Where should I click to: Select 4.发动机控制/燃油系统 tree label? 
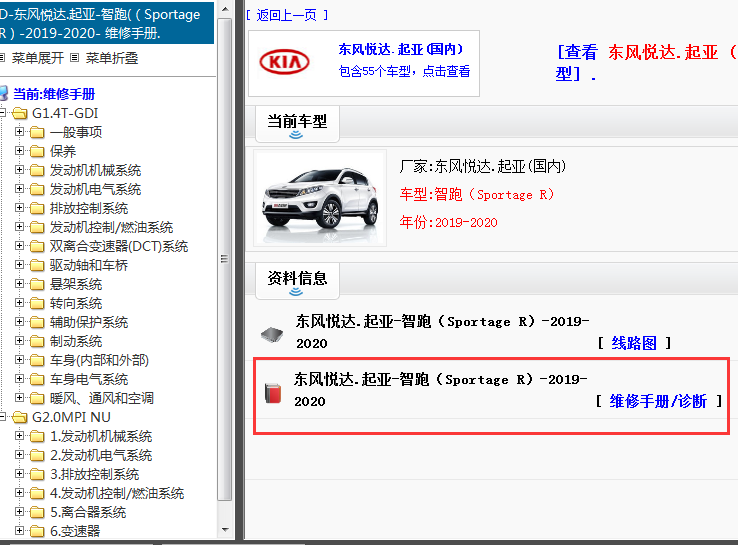pyautogui.click(x=117, y=493)
